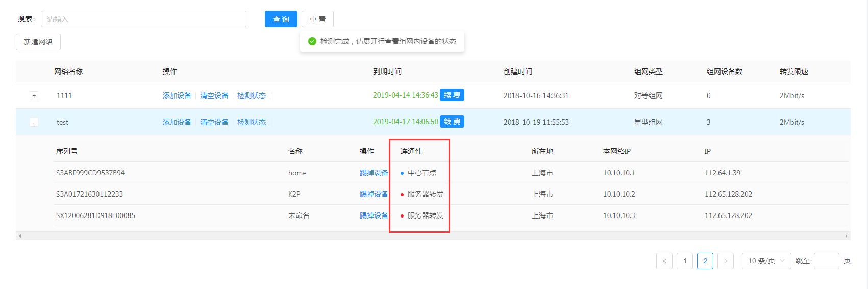
Task: Click the 组网类型 column header
Action: pos(649,71)
